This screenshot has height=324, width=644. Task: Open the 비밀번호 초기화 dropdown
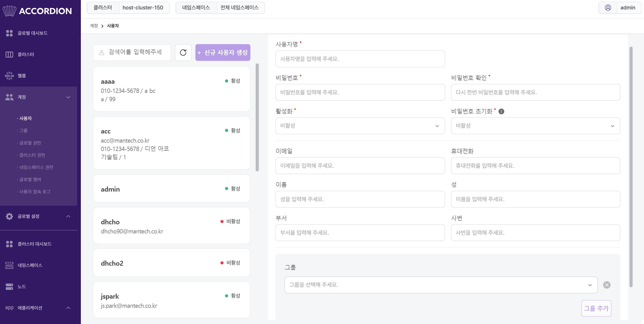coord(536,126)
